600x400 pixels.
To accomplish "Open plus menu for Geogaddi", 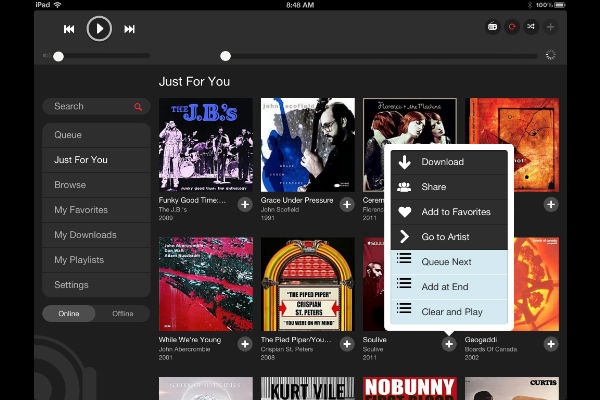I will tap(551, 344).
